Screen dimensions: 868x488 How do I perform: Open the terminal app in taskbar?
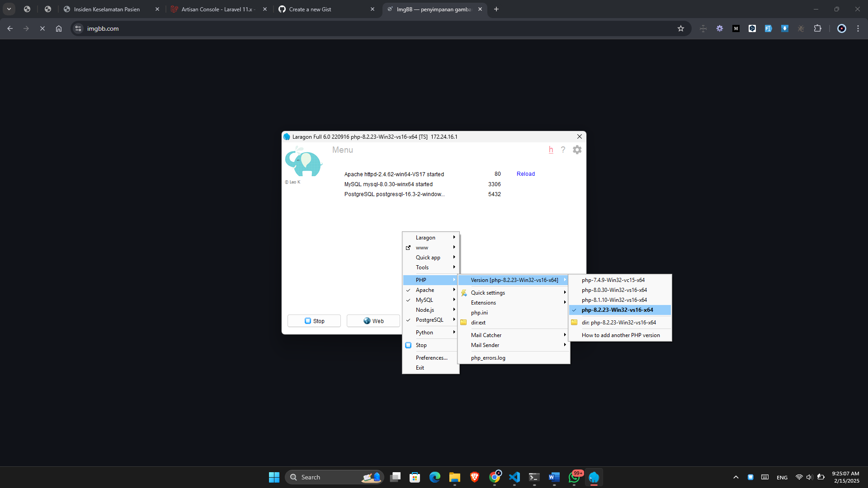(x=534, y=477)
